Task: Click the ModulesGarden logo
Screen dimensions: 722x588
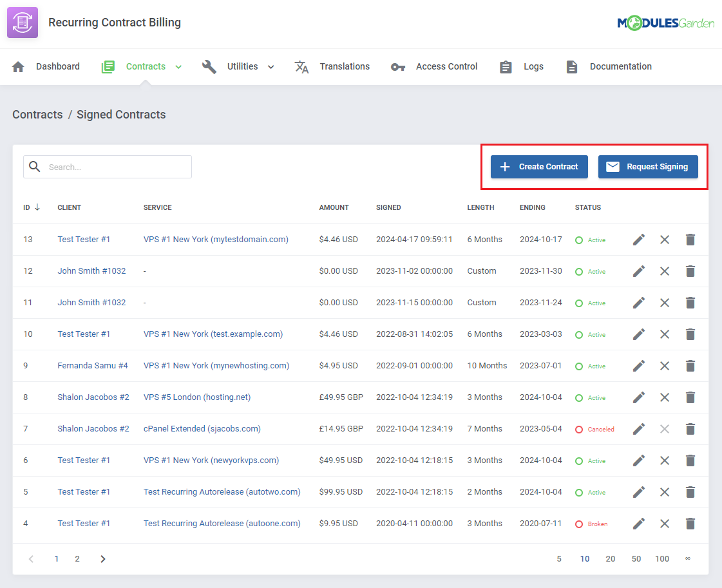Action: click(665, 23)
